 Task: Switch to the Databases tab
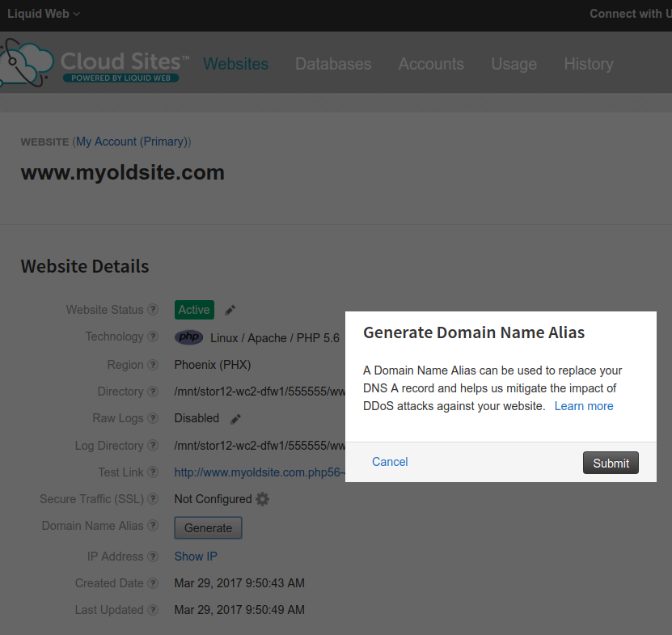click(x=333, y=64)
